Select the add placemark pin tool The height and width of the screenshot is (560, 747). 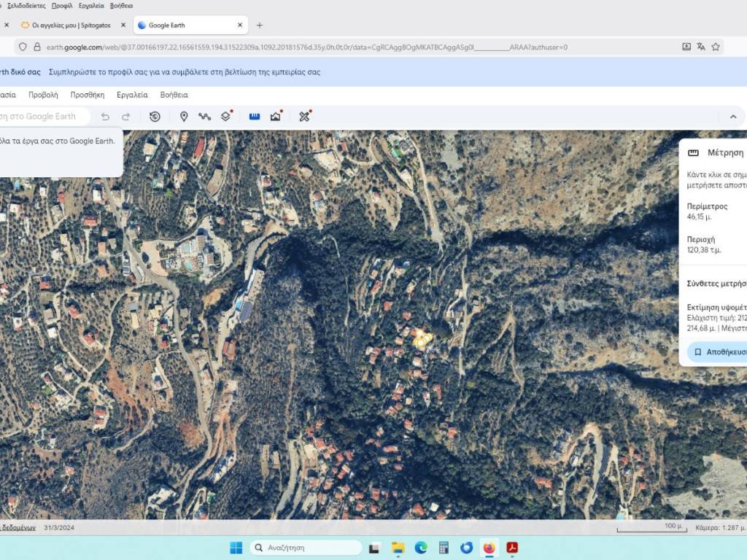pyautogui.click(x=184, y=117)
